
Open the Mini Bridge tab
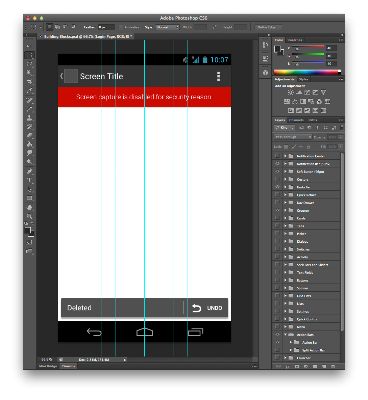pyautogui.click(x=48, y=366)
